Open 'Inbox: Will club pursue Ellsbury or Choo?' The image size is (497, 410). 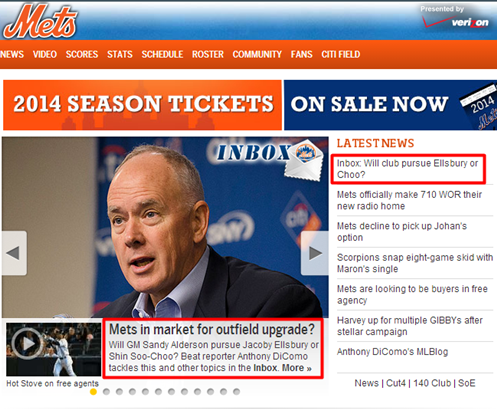coord(407,169)
